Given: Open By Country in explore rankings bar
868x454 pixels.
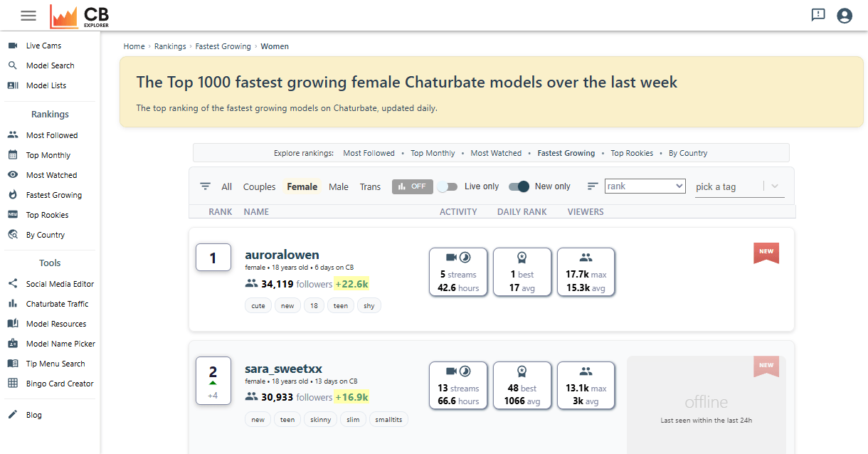Looking at the screenshot, I should (688, 153).
